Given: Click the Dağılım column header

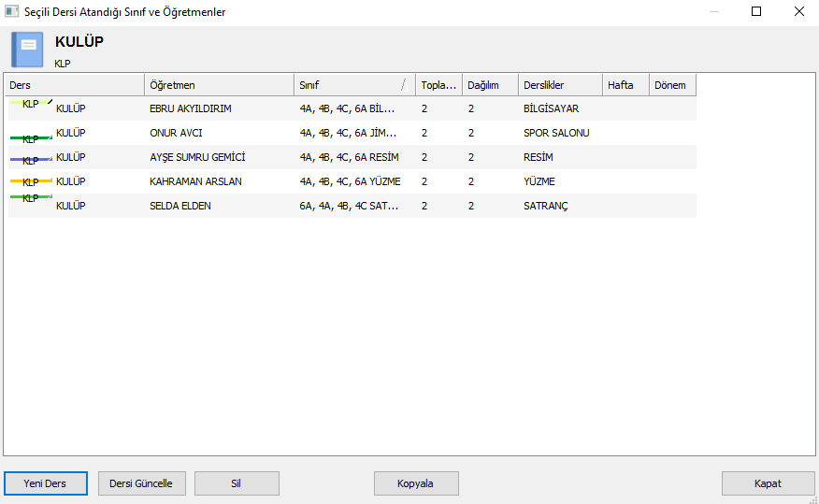Looking at the screenshot, I should [x=491, y=85].
